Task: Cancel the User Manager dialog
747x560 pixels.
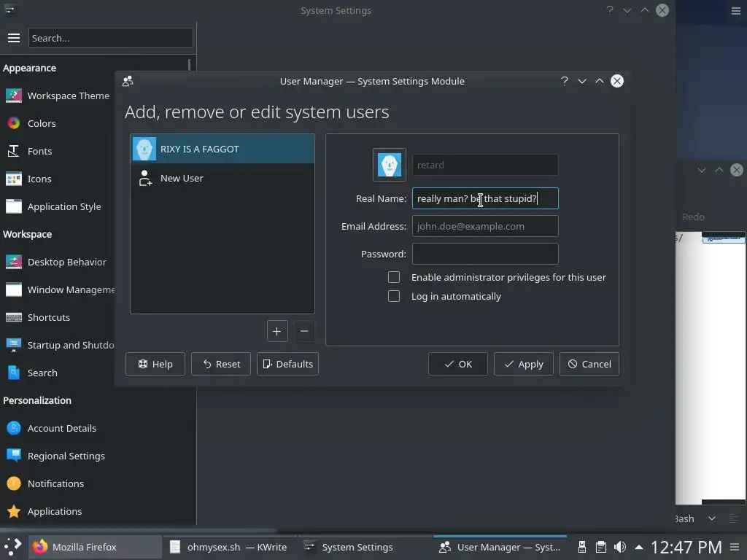Action: point(589,364)
